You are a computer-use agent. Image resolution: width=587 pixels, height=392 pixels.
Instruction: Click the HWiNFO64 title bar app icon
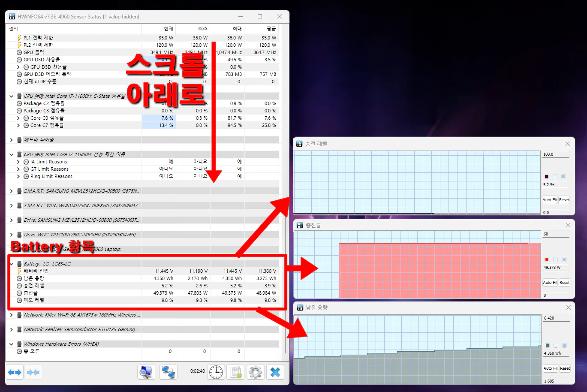(x=12, y=16)
